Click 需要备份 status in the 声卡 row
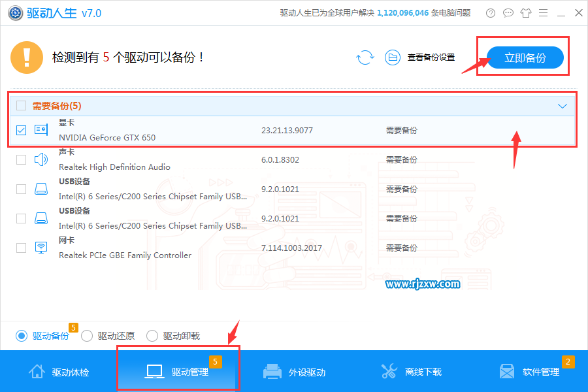588x392 pixels. [x=402, y=159]
